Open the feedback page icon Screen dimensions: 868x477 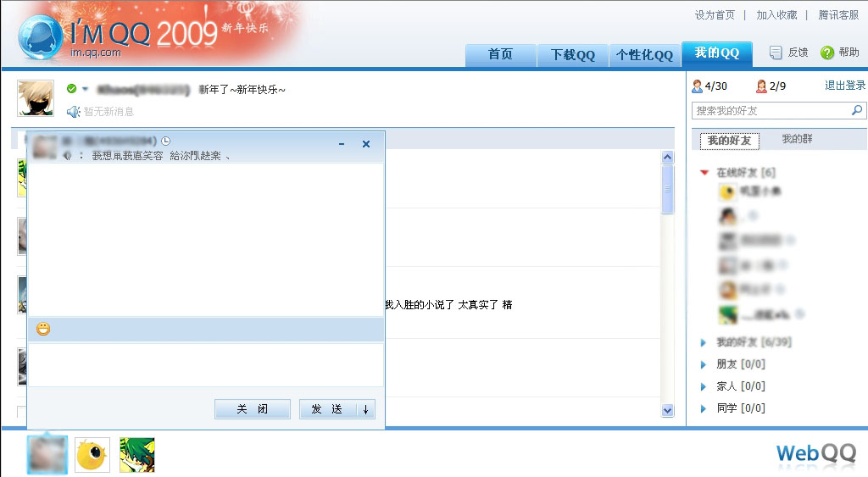(x=776, y=53)
